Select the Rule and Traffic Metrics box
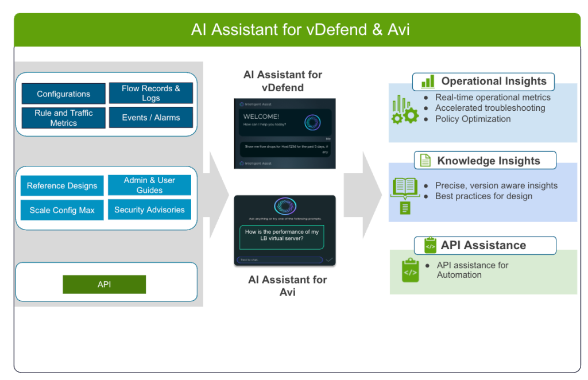The width and height of the screenshot is (588, 380). pos(63,118)
